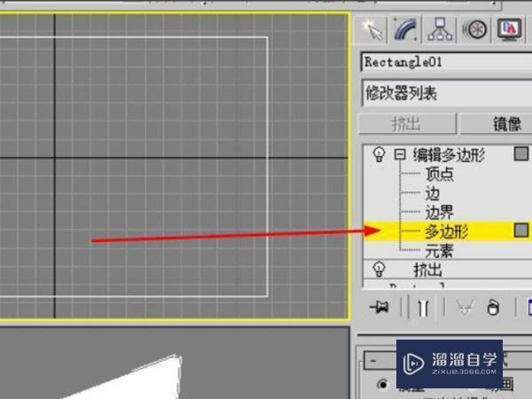This screenshot has height=399, width=532.
Task: Open the Display panel tab
Action: pyautogui.click(x=509, y=30)
